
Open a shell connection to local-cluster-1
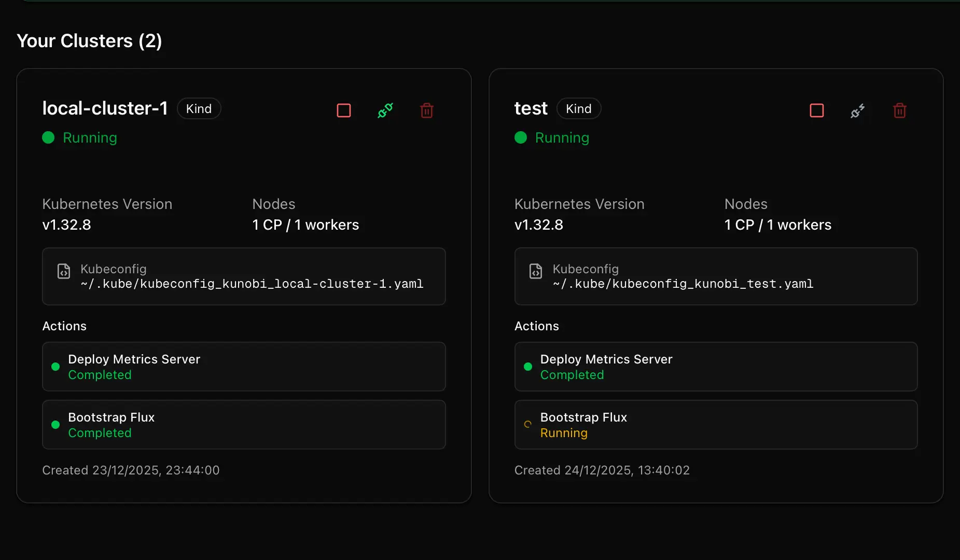[x=385, y=110]
